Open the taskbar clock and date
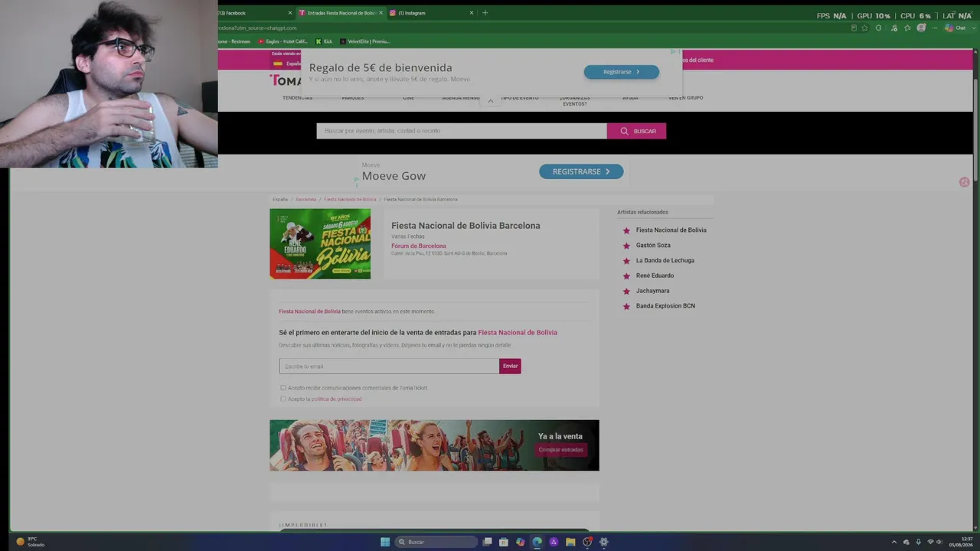Screen dimensions: 980x551 tap(961, 542)
